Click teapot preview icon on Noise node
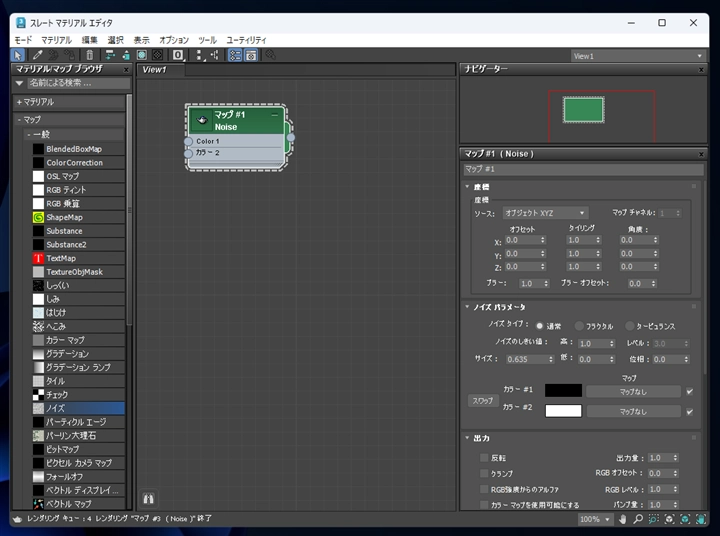Screen dimensions: 720x536 [x=202, y=120]
